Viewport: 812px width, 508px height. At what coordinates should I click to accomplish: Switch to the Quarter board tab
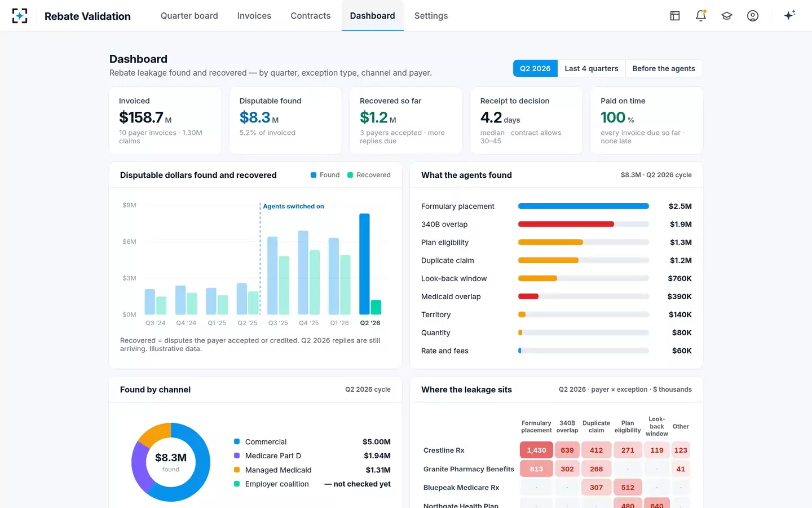coord(189,16)
